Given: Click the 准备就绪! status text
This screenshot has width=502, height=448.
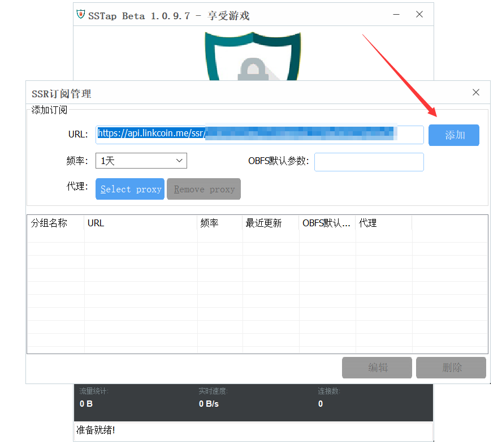Looking at the screenshot, I should (96, 430).
